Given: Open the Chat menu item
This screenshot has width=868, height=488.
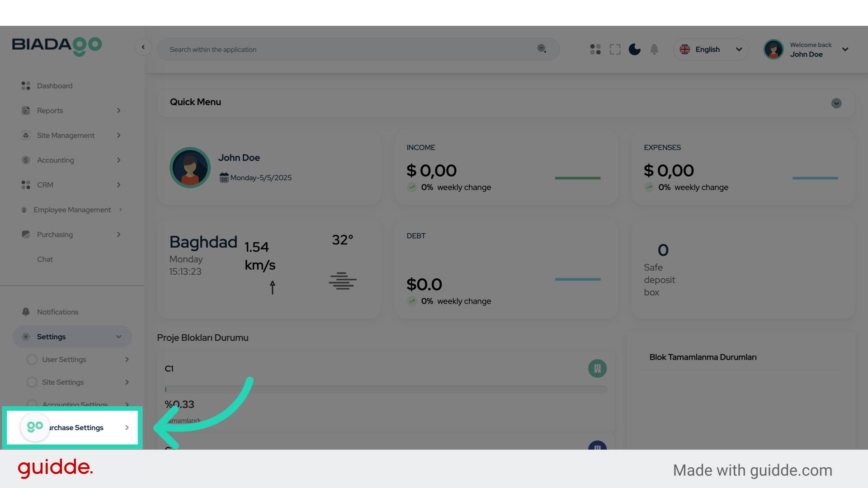Looking at the screenshot, I should 45,259.
